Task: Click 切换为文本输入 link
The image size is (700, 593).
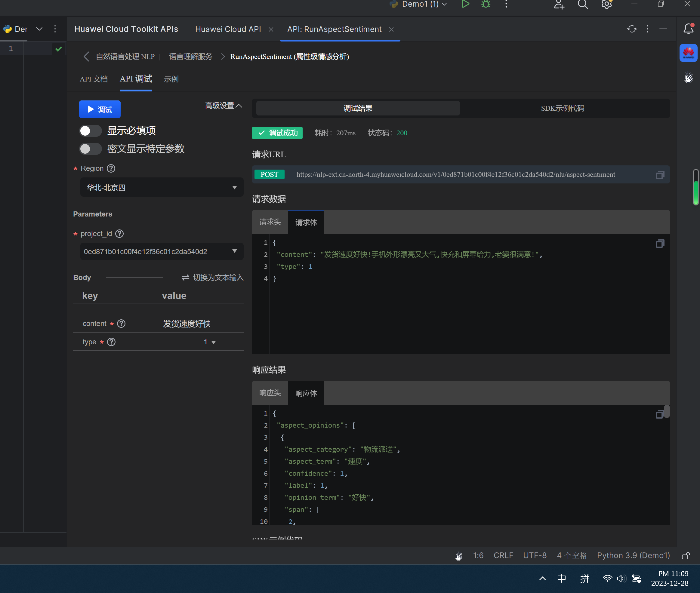Action: coord(212,278)
